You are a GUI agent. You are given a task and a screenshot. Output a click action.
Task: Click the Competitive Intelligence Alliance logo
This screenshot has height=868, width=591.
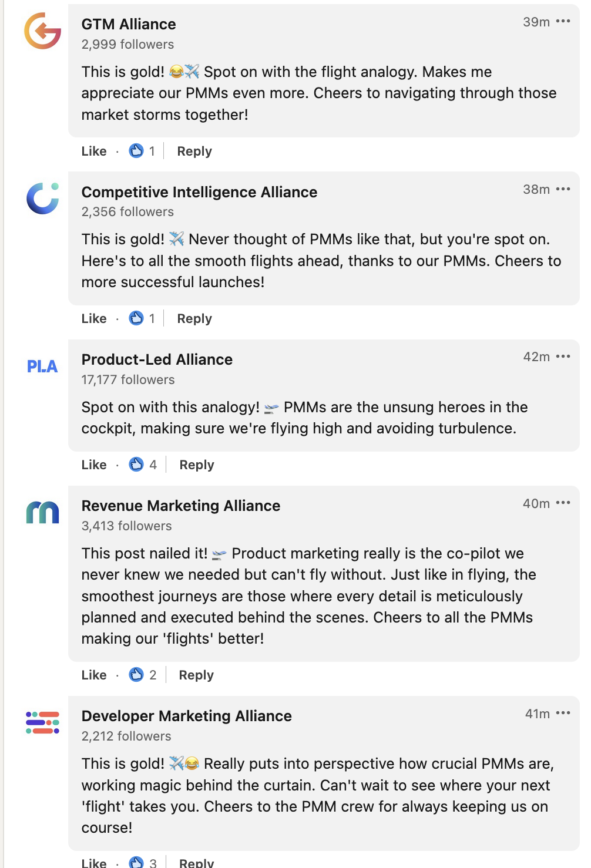point(42,198)
